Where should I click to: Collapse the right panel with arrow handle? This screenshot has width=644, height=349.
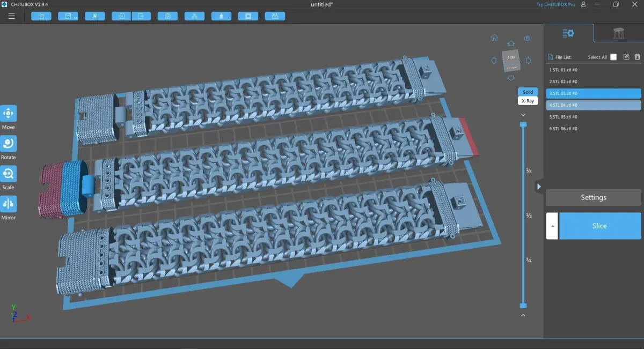pos(539,187)
